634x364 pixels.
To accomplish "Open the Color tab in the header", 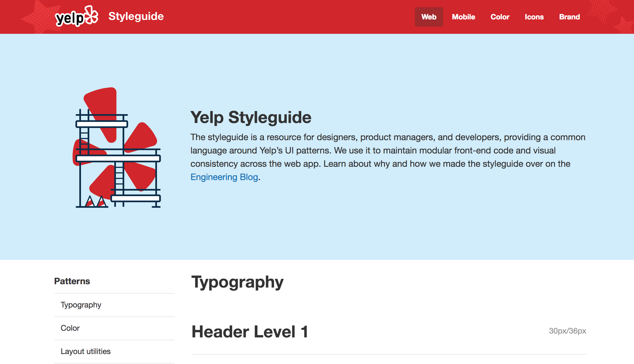I will (500, 17).
